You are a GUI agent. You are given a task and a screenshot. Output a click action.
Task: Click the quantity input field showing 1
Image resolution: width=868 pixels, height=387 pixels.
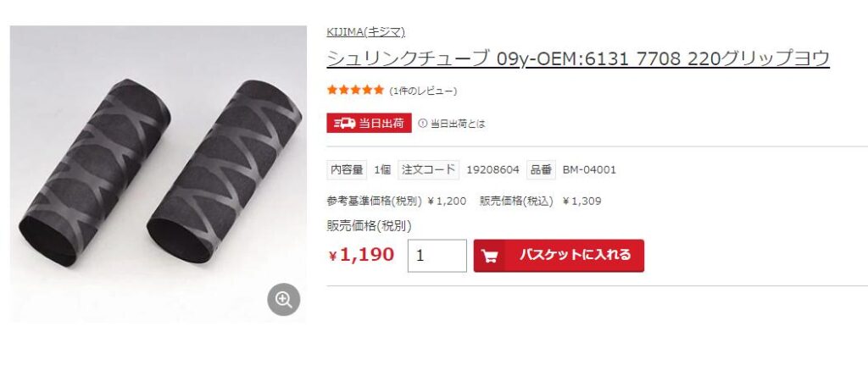pos(437,256)
